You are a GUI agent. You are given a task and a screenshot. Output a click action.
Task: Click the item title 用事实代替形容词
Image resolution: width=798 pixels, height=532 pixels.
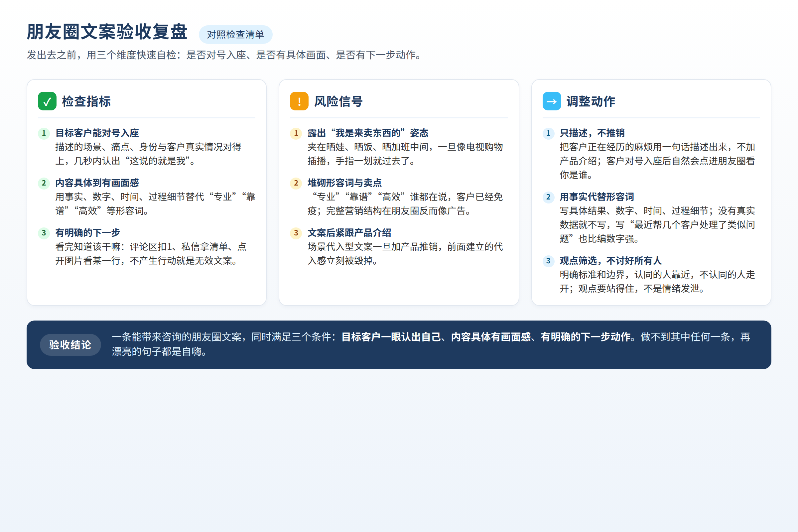597,197
